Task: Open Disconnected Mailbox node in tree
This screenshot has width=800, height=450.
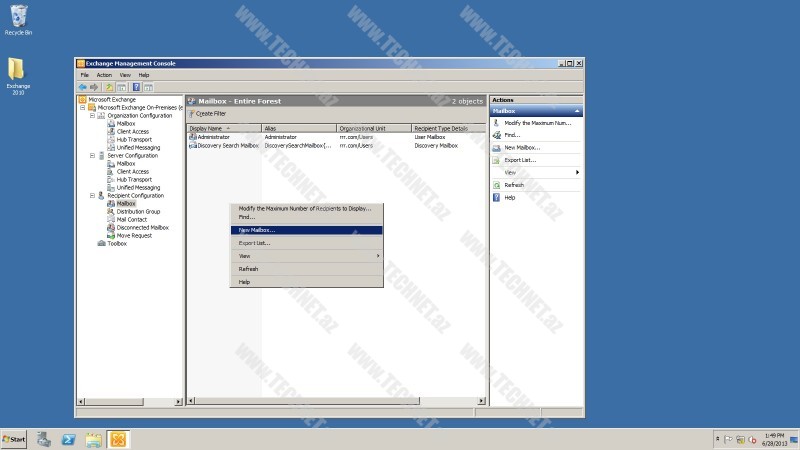Action: click(x=141, y=227)
